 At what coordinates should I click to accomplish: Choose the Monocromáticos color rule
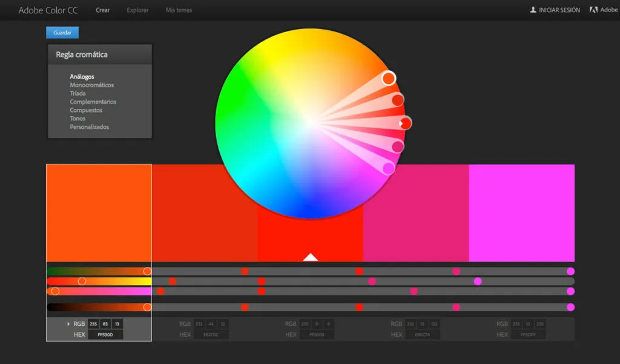[x=91, y=85]
